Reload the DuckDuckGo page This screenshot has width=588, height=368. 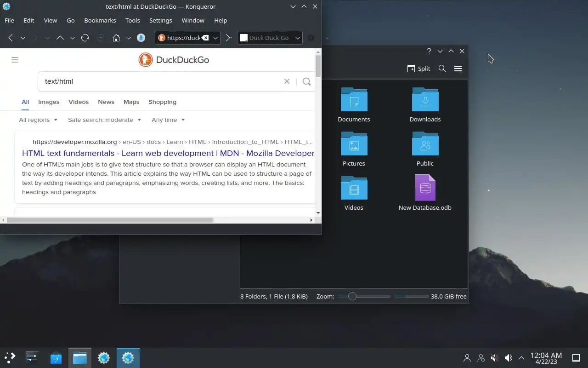point(85,38)
